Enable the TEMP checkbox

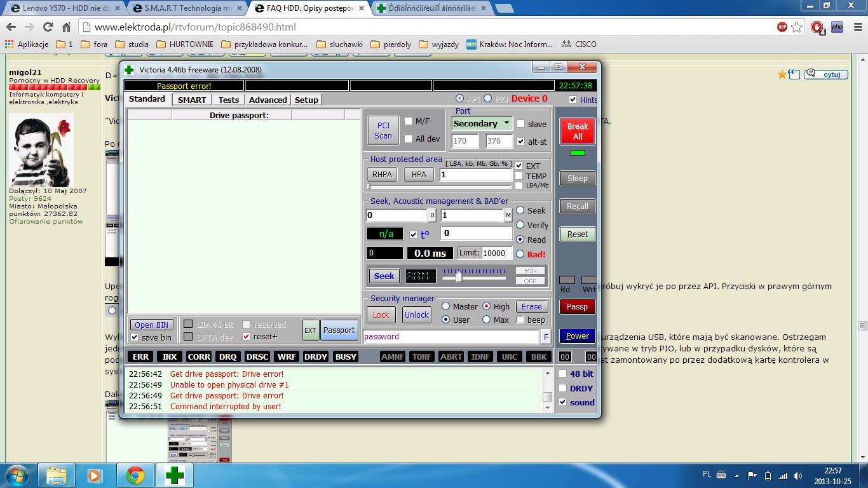pyautogui.click(x=519, y=176)
